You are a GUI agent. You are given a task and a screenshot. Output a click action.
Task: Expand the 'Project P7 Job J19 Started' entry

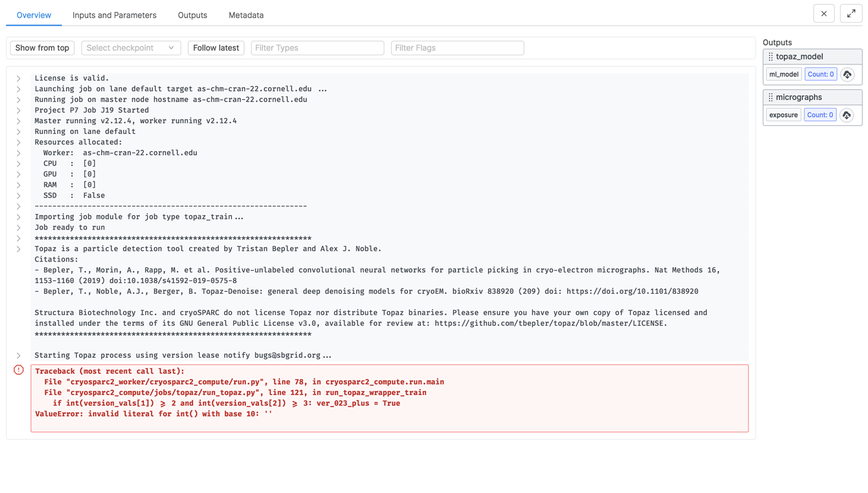click(18, 110)
